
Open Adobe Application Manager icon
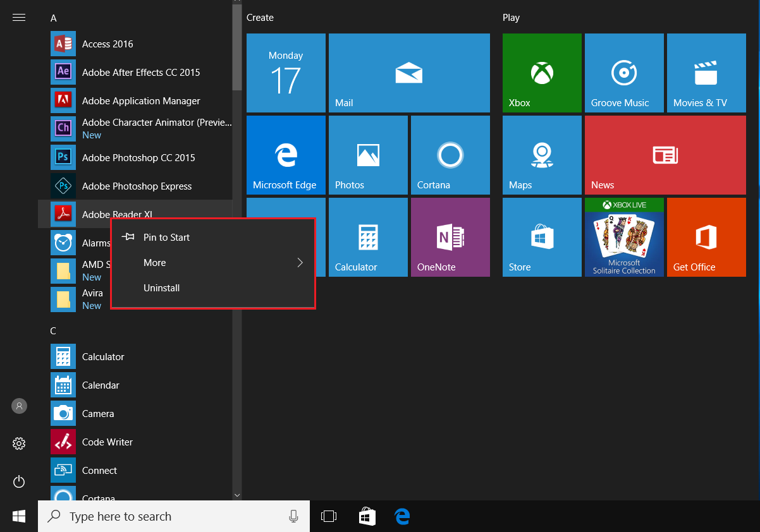click(x=63, y=100)
